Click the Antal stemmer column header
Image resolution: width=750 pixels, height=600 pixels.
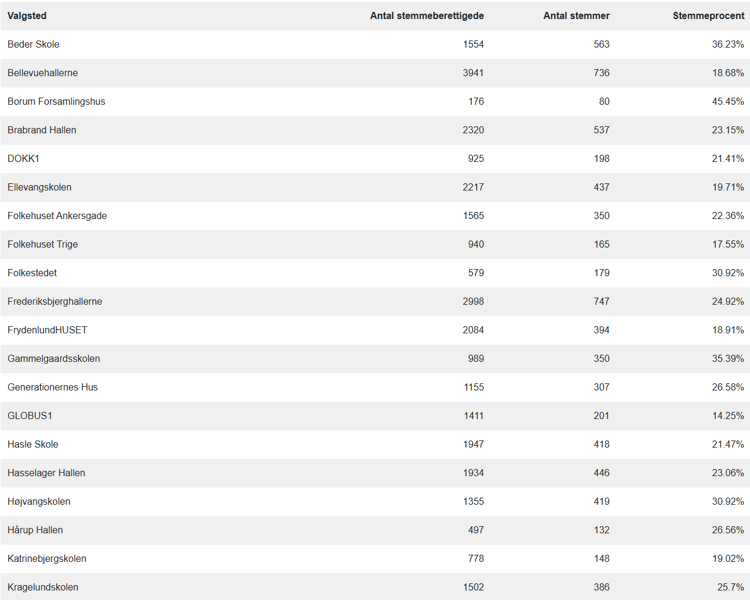coord(576,16)
